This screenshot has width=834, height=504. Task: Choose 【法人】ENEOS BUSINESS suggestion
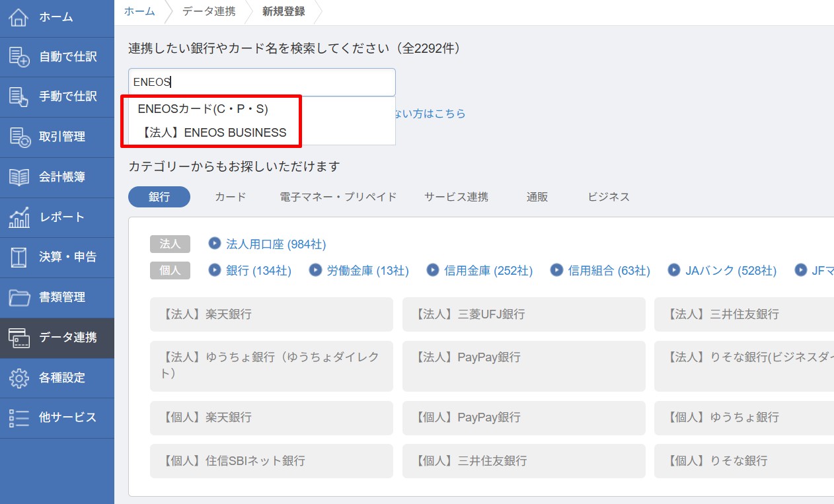coord(214,132)
